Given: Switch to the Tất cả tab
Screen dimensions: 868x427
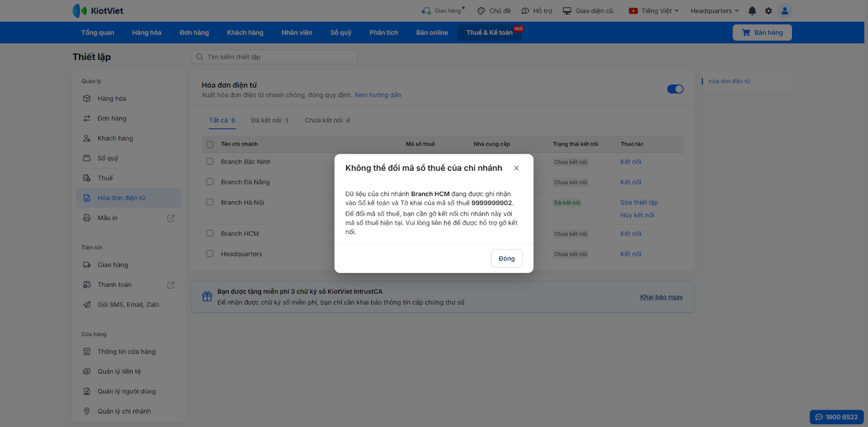Looking at the screenshot, I should pos(222,120).
